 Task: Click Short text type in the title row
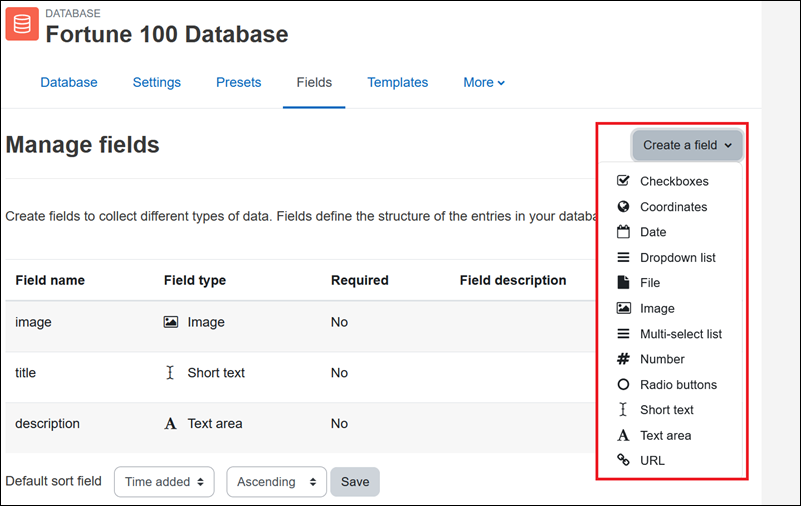point(216,373)
